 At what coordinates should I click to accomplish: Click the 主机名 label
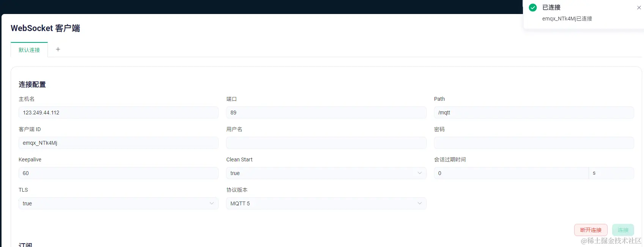(x=27, y=99)
